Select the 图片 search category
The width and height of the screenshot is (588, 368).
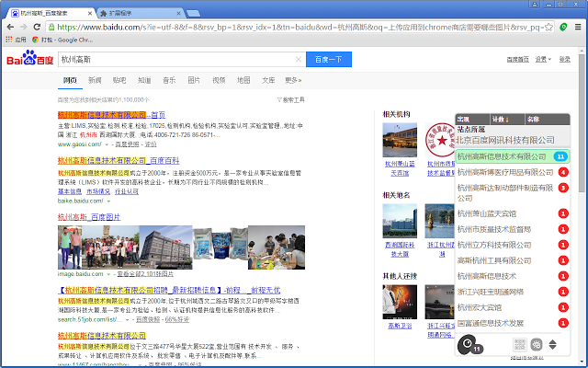(194, 80)
